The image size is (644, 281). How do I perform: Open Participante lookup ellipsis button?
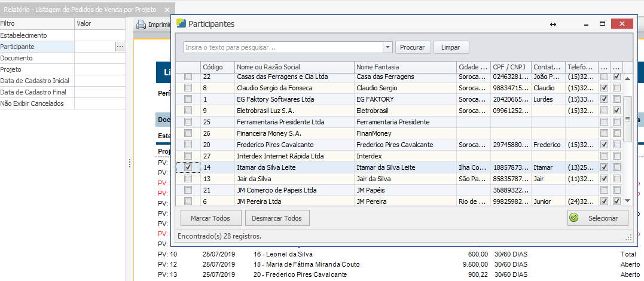click(120, 47)
